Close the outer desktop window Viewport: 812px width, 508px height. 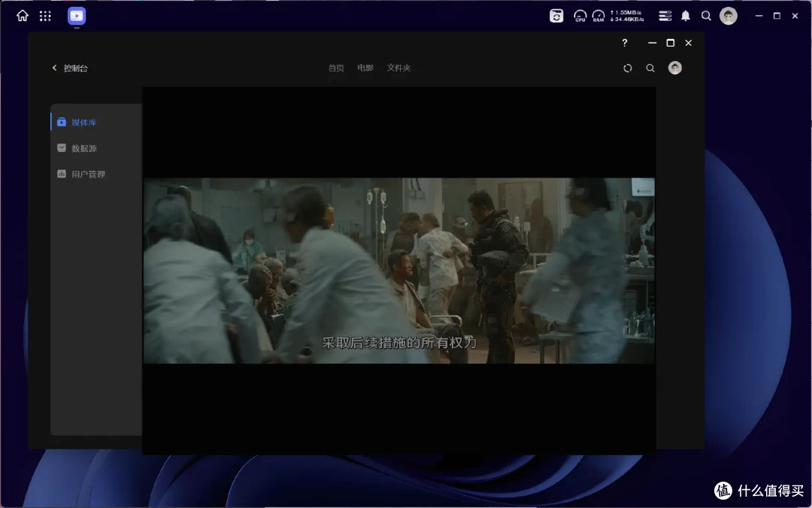(795, 16)
